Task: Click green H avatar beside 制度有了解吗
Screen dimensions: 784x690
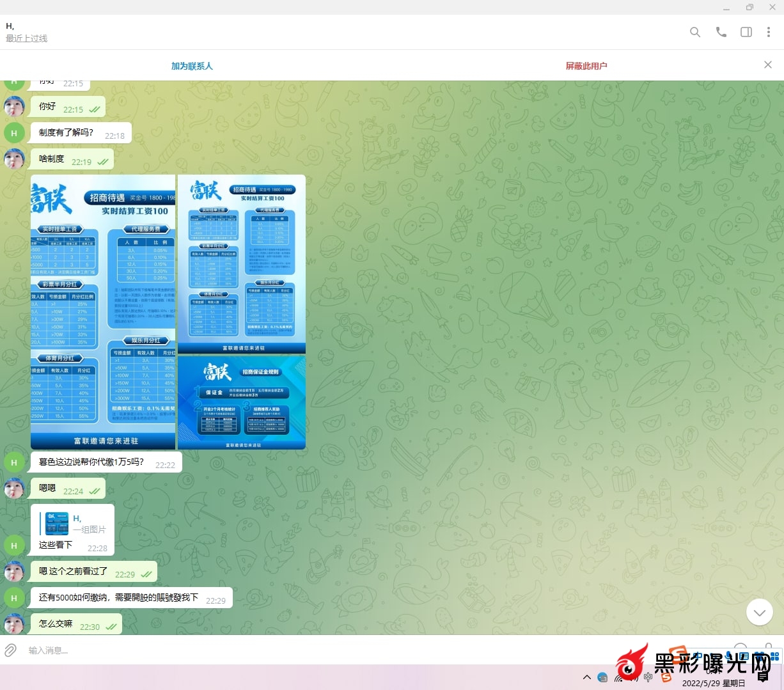Action: (x=14, y=133)
